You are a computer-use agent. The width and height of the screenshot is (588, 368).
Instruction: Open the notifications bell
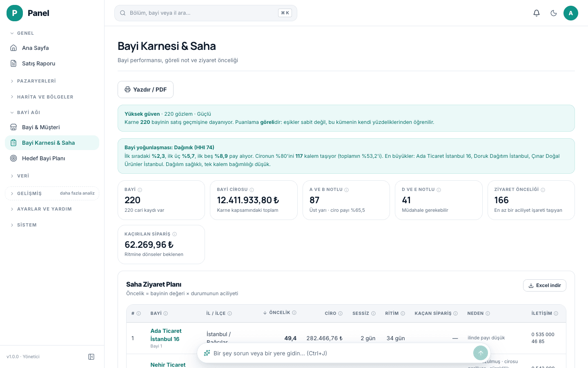(x=537, y=13)
